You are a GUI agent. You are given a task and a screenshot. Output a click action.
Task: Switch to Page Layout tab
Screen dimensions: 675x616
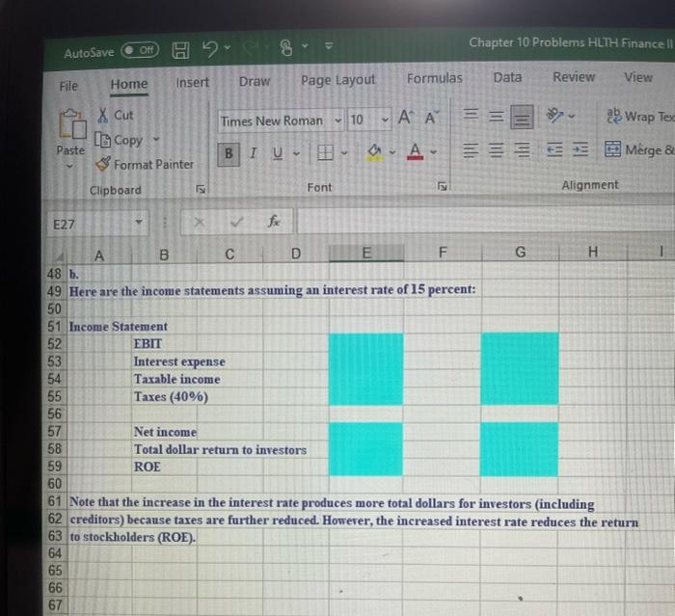337,80
